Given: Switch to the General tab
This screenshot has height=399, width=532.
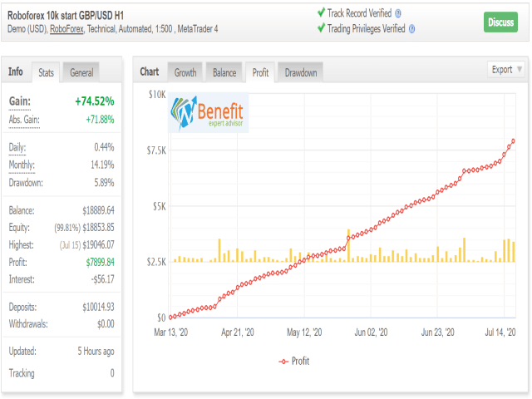Looking at the screenshot, I should point(81,72).
